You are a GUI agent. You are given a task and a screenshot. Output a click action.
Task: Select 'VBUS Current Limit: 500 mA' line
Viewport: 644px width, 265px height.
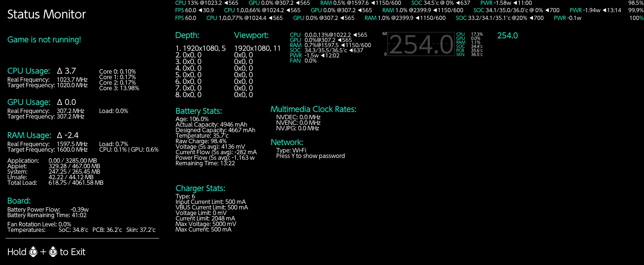tap(212, 207)
